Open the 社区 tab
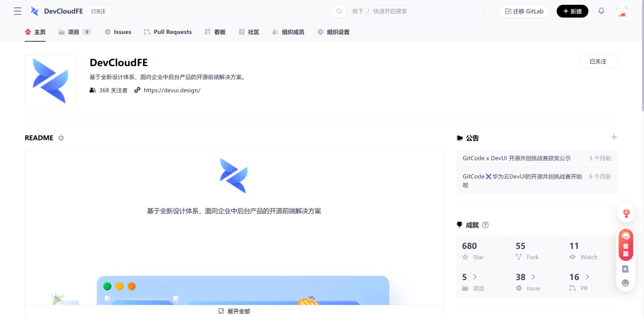 [x=249, y=32]
